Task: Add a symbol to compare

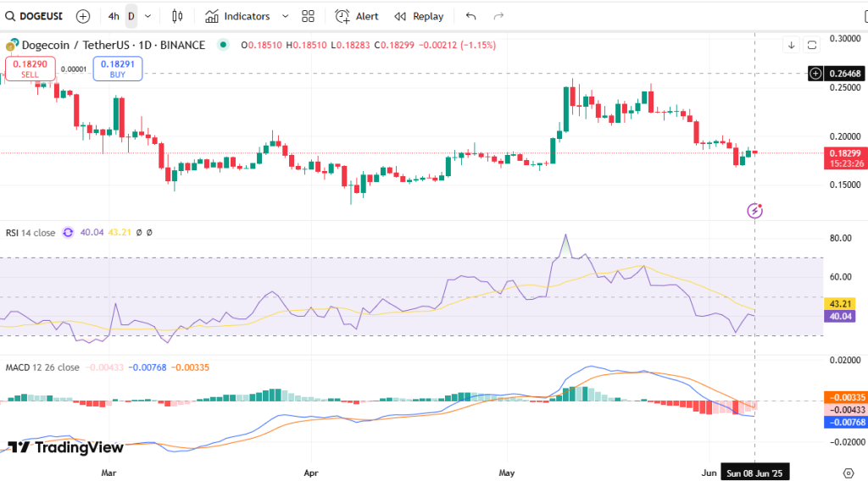Action: (x=83, y=17)
